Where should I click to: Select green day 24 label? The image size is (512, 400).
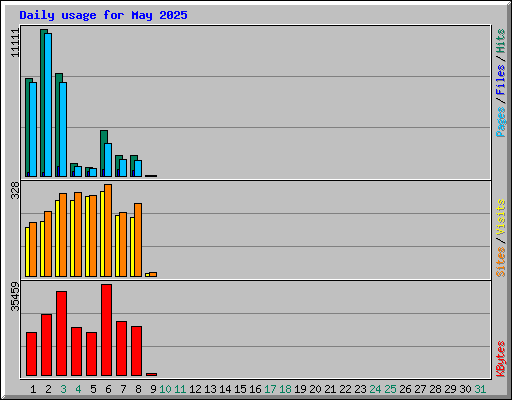(375, 389)
